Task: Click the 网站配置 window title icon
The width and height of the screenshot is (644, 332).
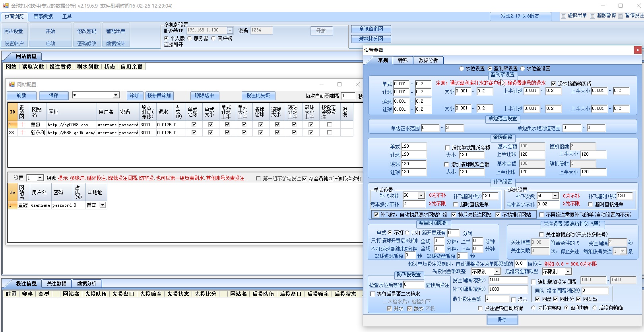Action: tap(12, 84)
